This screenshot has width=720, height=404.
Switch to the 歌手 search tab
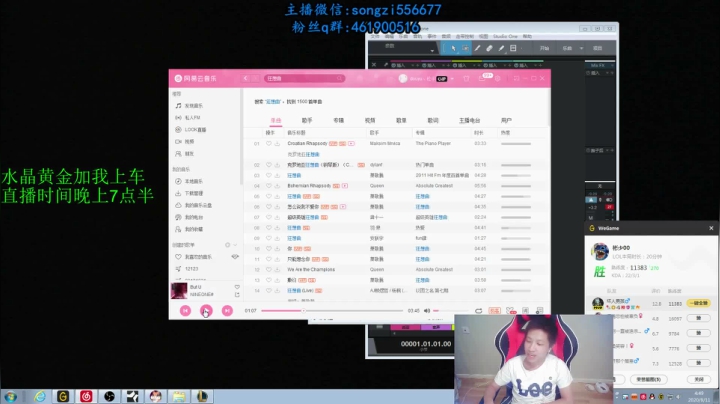tap(307, 120)
